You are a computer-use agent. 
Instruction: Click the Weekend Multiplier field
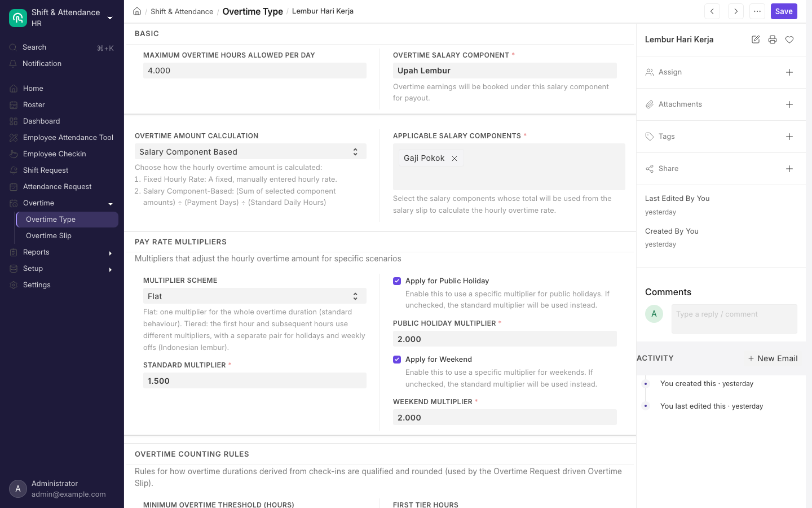click(x=505, y=418)
